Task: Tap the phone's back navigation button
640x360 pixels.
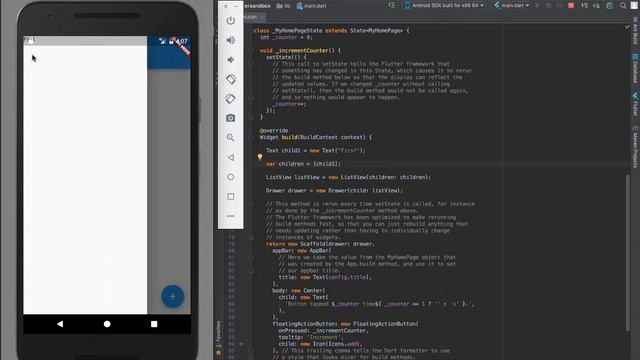Action: [x=60, y=324]
